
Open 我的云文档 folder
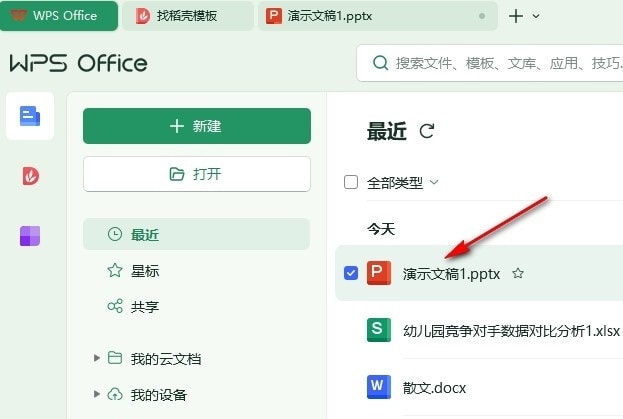coord(166,359)
